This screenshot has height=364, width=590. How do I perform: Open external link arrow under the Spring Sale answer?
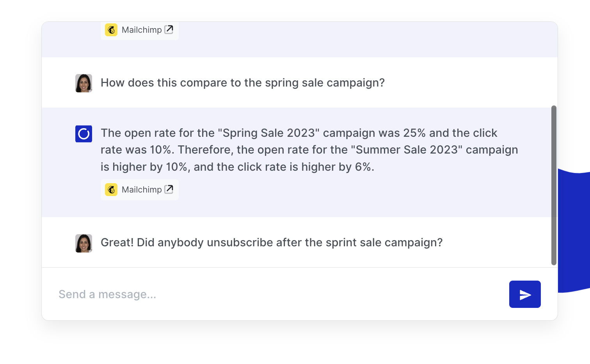169,189
